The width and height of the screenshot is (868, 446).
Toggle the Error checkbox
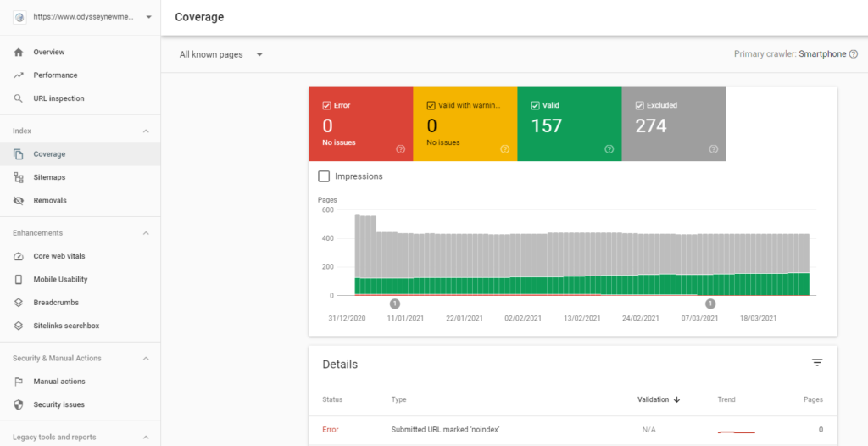[x=326, y=105]
